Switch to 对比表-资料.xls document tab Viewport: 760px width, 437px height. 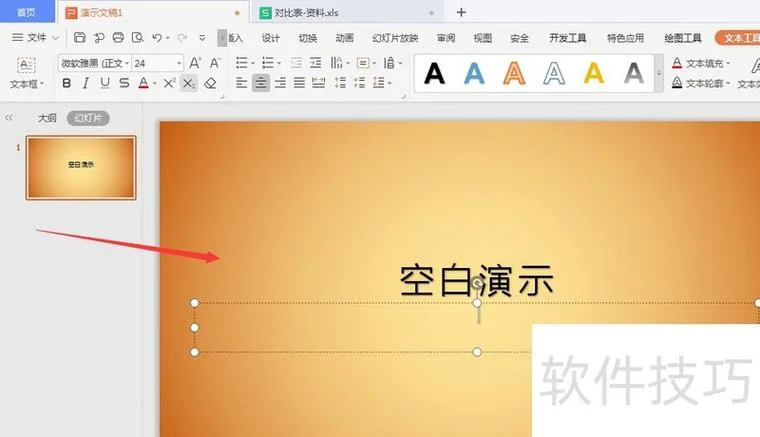[x=347, y=13]
